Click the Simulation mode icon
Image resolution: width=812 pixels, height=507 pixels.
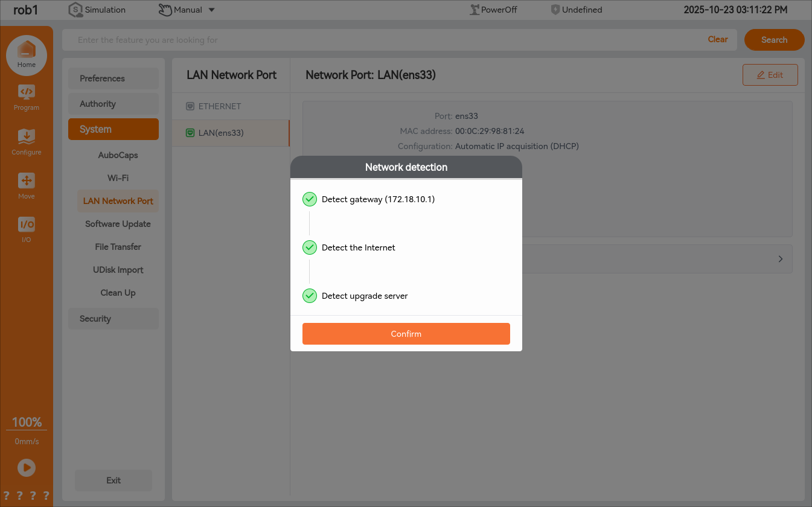(x=75, y=10)
